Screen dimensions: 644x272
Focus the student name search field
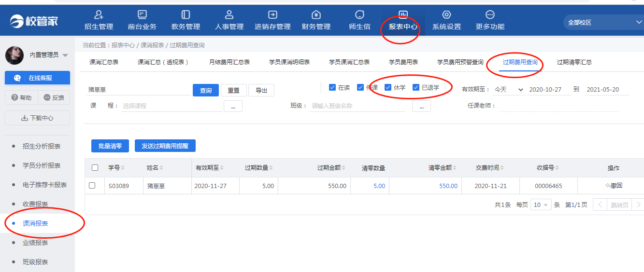pos(139,90)
